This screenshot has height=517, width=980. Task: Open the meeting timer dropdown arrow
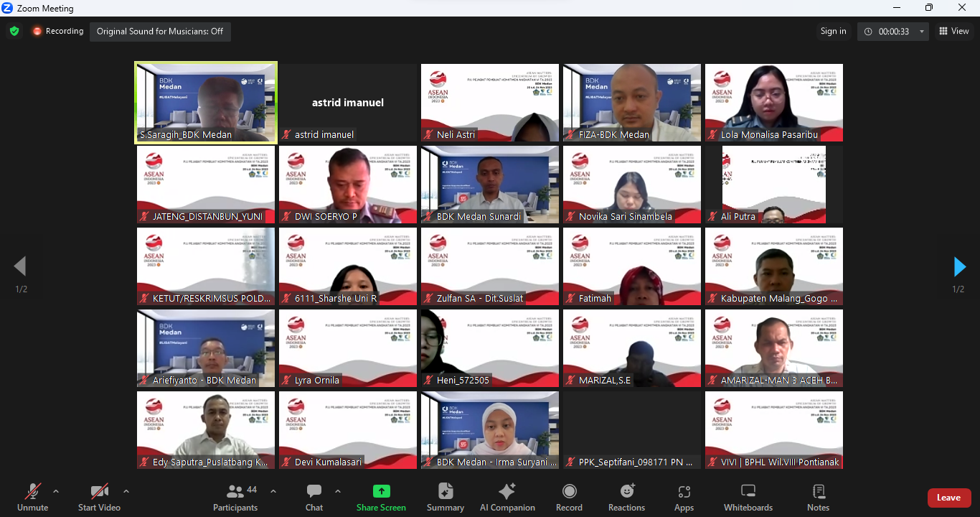(922, 32)
